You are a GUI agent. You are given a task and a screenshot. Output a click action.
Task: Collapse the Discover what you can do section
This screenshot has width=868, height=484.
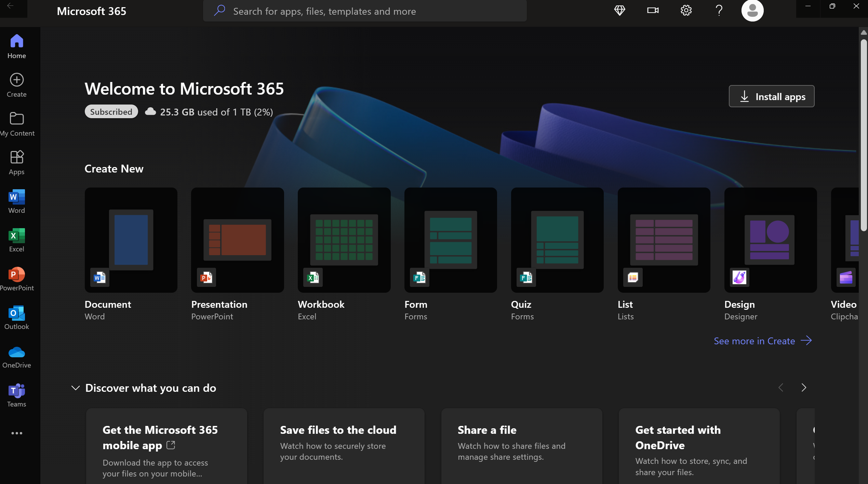pos(75,388)
